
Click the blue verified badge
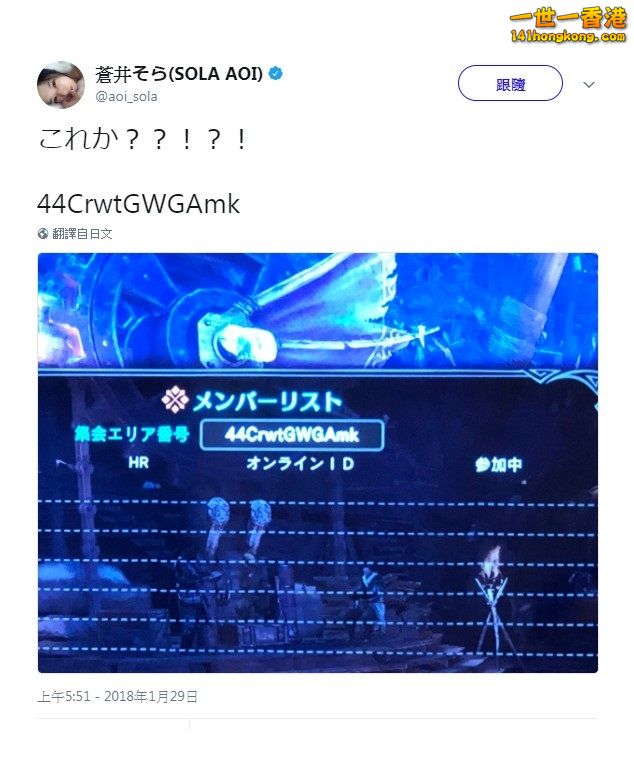click(x=276, y=74)
